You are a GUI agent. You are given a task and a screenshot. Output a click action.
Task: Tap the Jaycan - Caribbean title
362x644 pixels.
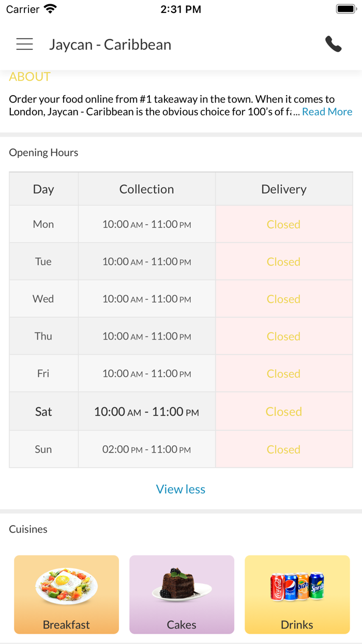110,45
